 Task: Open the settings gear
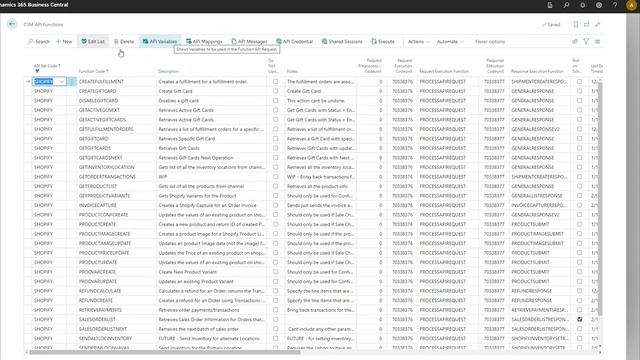click(x=599, y=5)
